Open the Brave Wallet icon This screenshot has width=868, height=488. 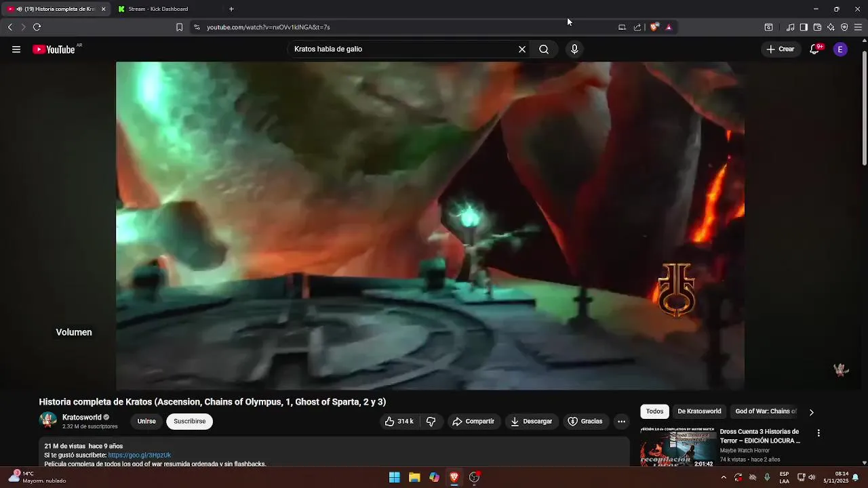click(817, 27)
